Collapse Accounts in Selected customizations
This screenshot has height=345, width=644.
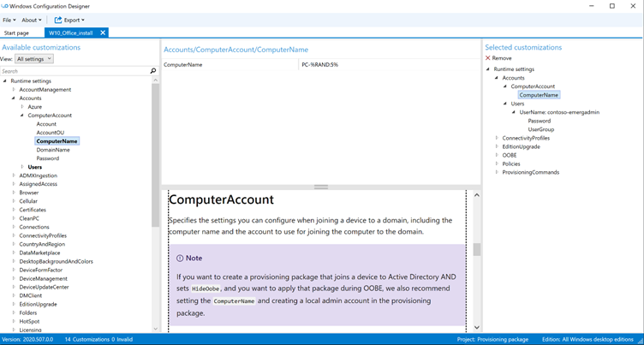coord(496,78)
